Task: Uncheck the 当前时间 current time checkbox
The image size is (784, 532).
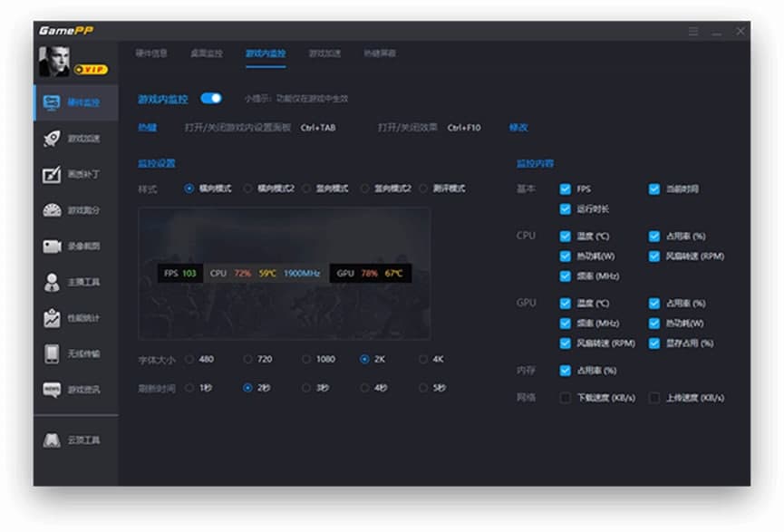Action: [654, 189]
